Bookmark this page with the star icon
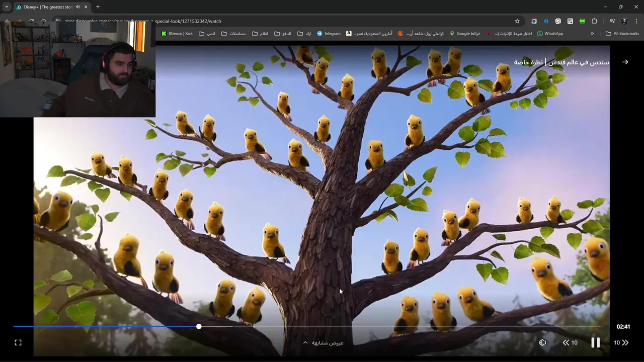This screenshot has height=362, width=644. click(517, 21)
